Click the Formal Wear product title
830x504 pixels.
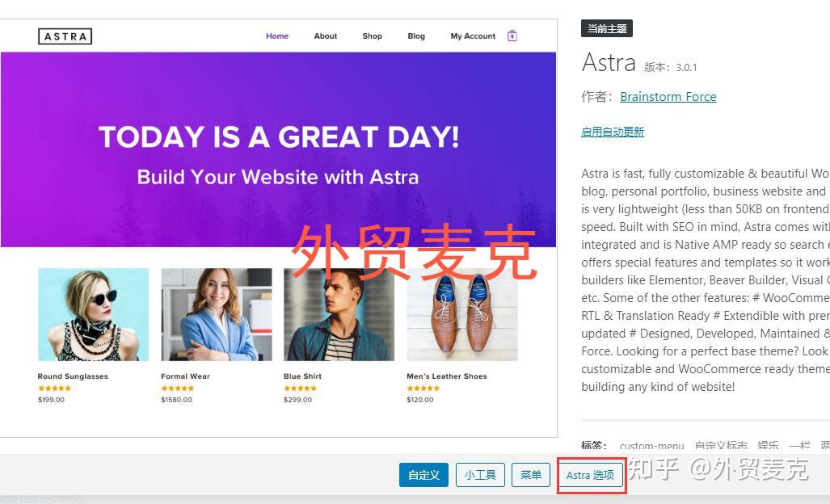[185, 376]
